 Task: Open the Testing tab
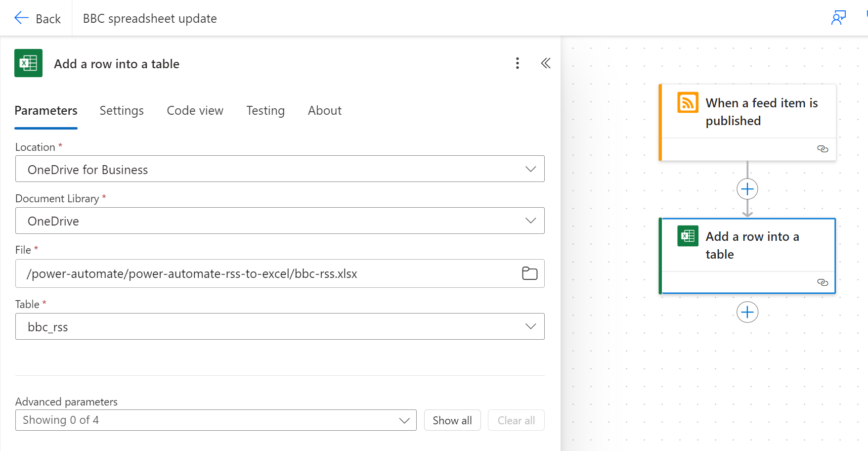point(265,111)
